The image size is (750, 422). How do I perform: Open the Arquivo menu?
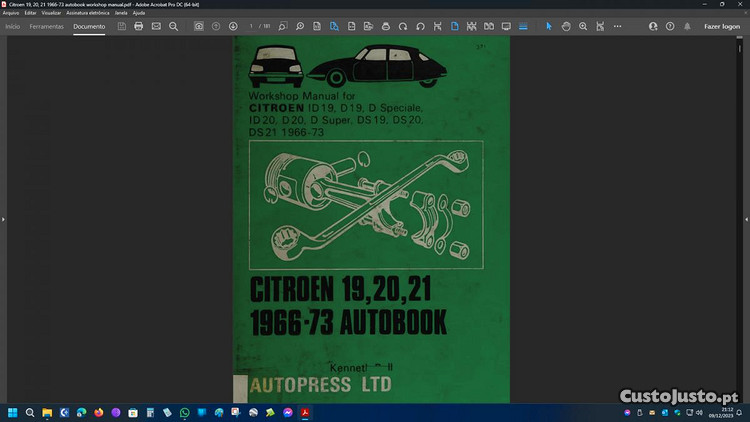click(x=11, y=13)
